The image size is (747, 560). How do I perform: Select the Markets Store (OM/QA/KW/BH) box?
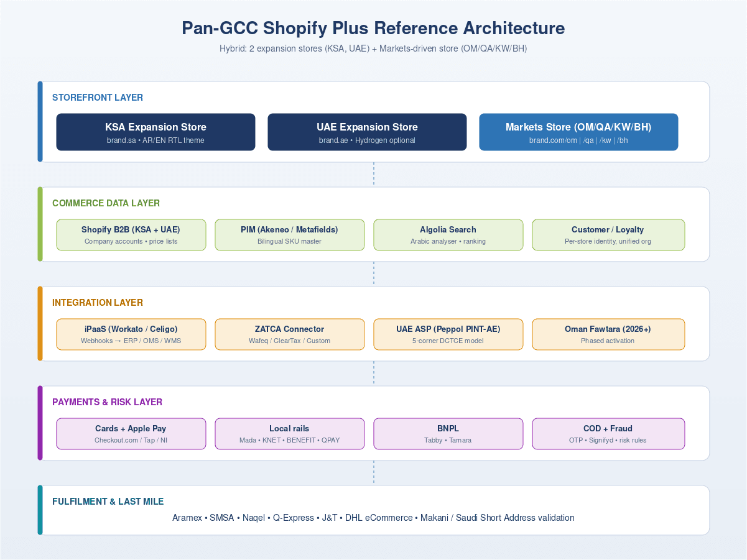click(x=578, y=132)
